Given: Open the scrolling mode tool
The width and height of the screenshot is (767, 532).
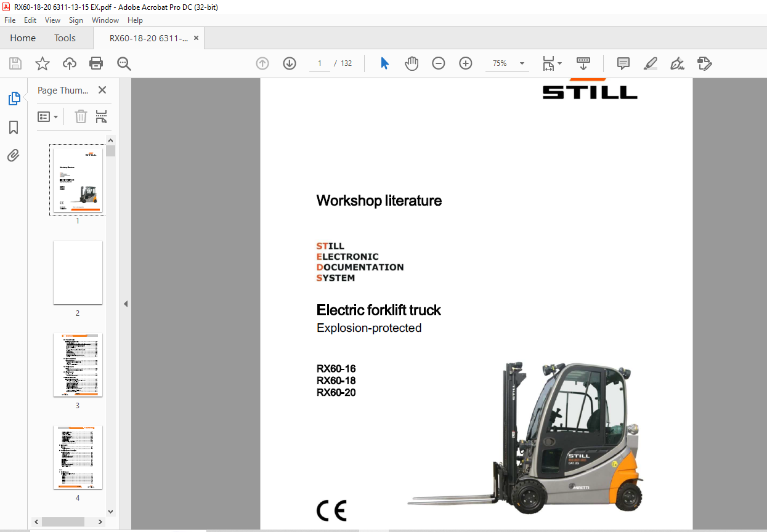Looking at the screenshot, I should tap(583, 63).
